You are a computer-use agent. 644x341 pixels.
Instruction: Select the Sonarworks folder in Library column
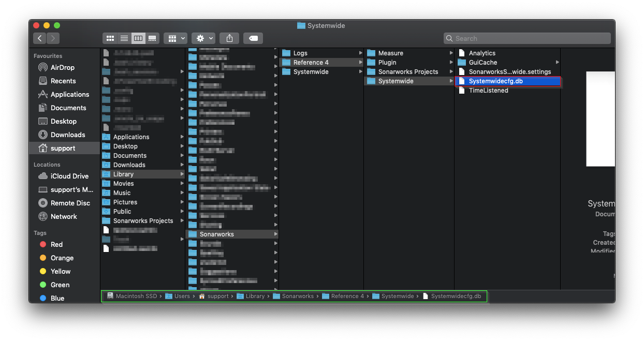[x=232, y=234]
